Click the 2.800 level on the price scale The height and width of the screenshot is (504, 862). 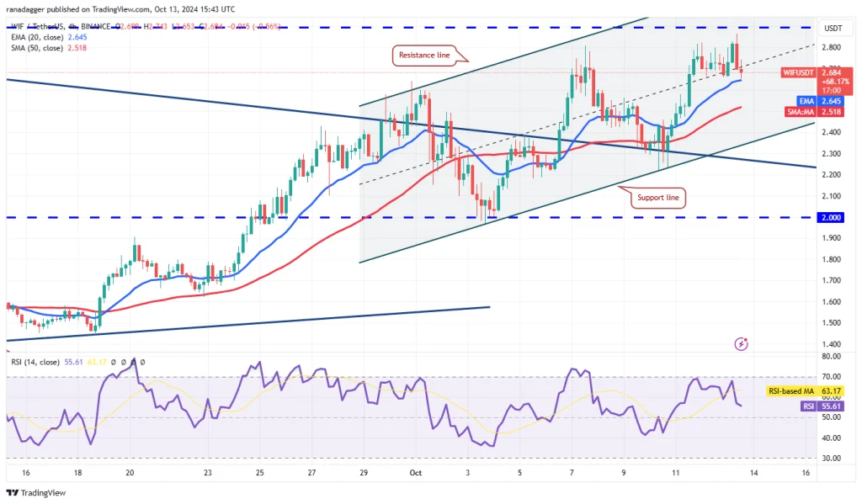[831, 48]
